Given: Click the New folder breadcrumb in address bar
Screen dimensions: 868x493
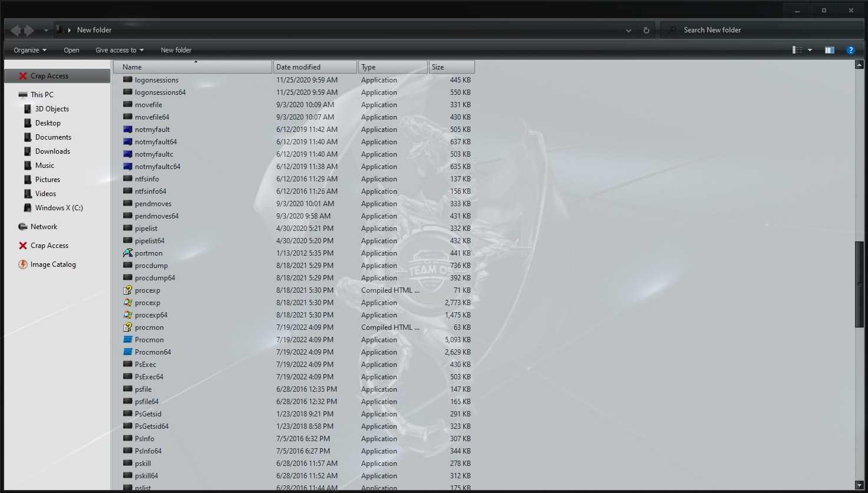Looking at the screenshot, I should click(94, 30).
